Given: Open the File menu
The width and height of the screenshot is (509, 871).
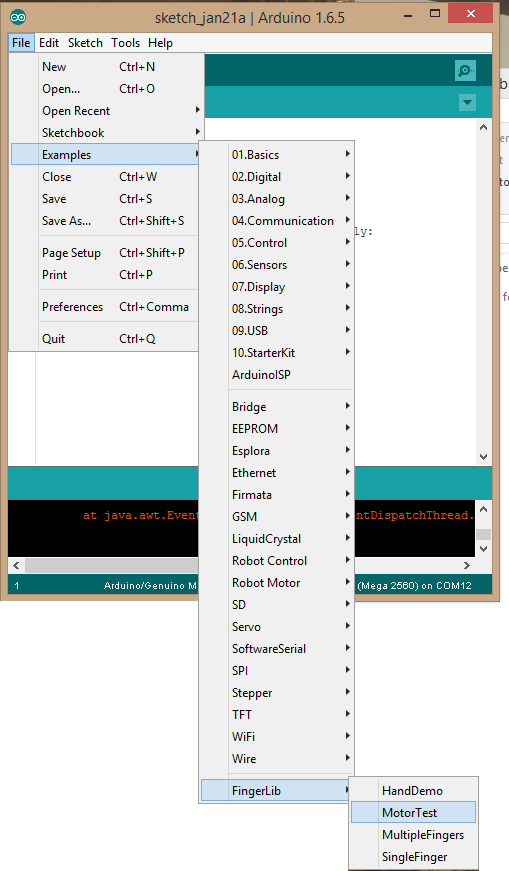Looking at the screenshot, I should pyautogui.click(x=21, y=43).
